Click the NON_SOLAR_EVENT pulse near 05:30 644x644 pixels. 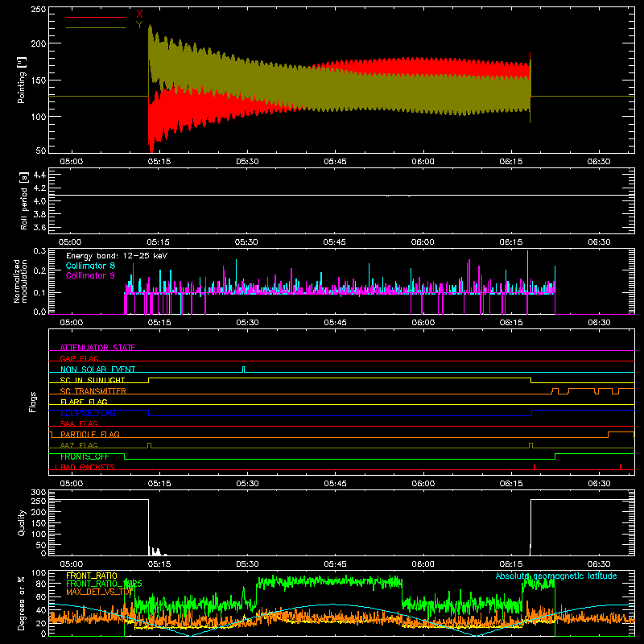pos(244,369)
